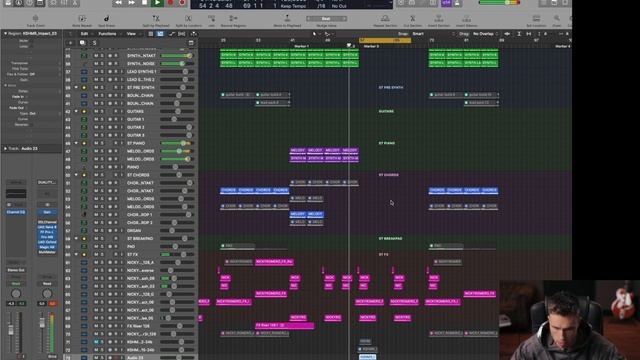Adjust the SYNTH_NTAKT track volume slider
This screenshot has height=360, width=640.
click(177, 56)
